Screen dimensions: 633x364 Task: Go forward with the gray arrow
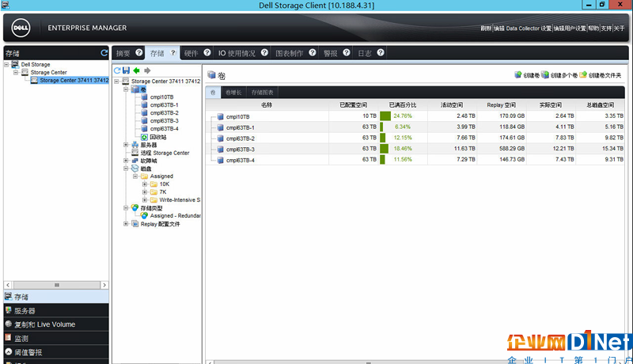point(147,70)
